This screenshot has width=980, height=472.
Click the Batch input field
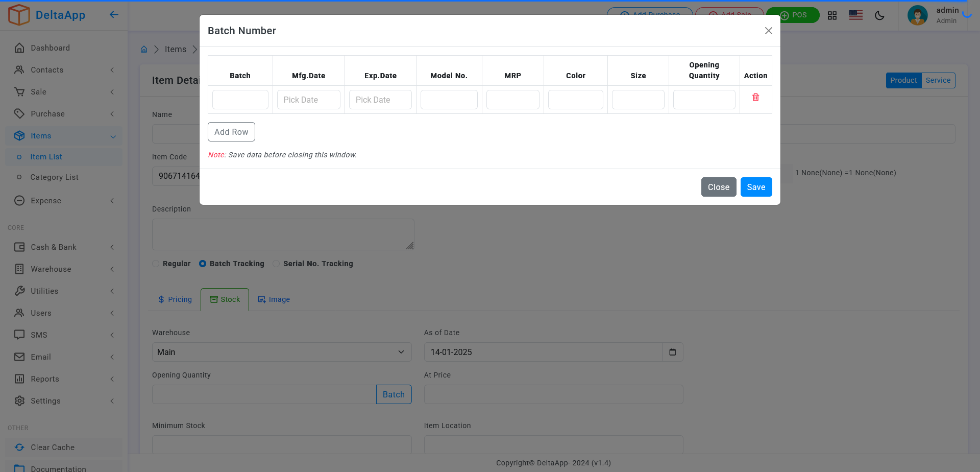click(x=240, y=100)
